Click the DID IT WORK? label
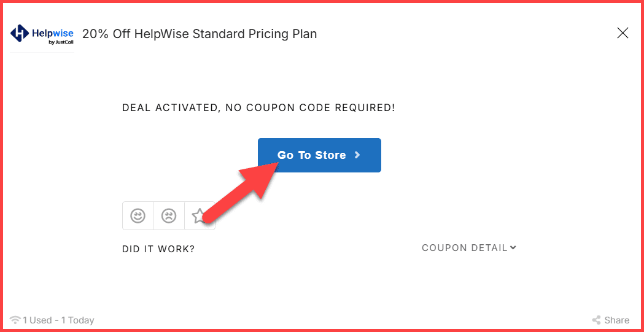 coord(158,249)
